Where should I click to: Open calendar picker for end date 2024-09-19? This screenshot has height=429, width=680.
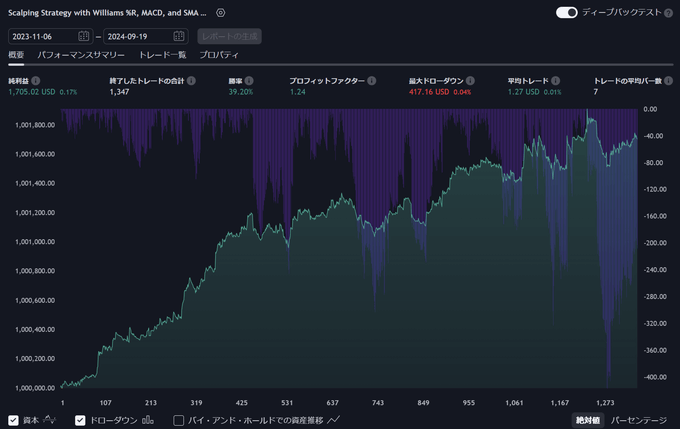pyautogui.click(x=179, y=36)
